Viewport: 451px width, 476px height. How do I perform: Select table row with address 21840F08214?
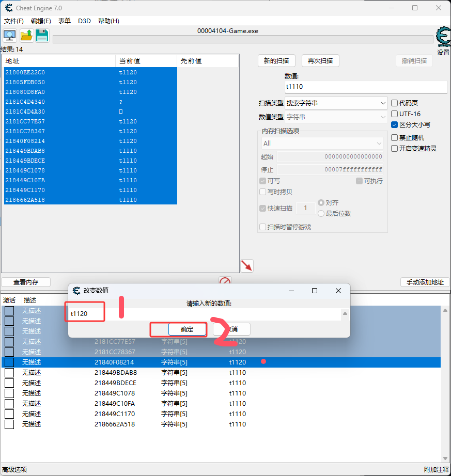pos(221,362)
